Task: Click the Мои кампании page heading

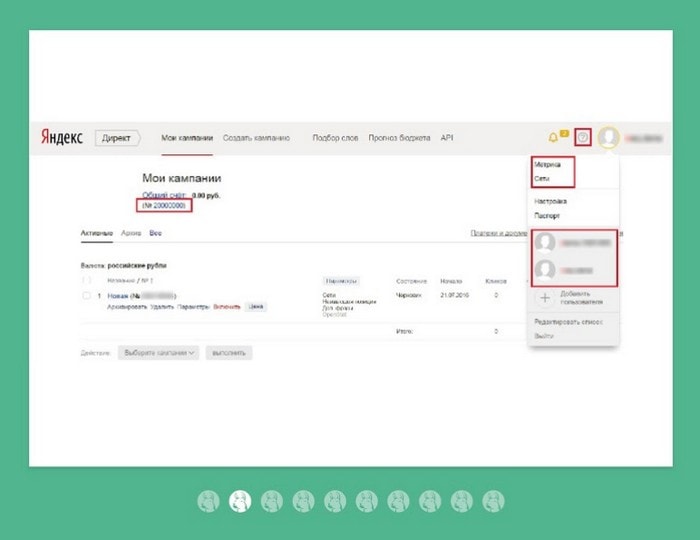Action: point(182,178)
